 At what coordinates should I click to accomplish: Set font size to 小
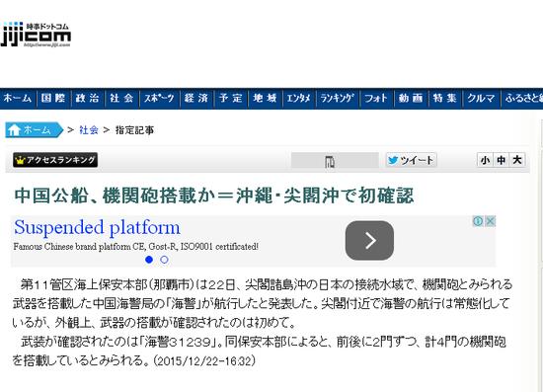point(485,160)
